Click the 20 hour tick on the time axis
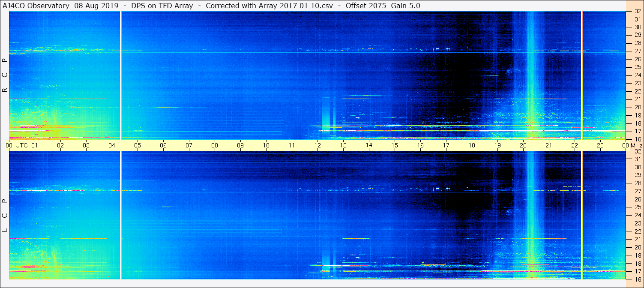Viewport: 644px width, 288px height. click(523, 145)
